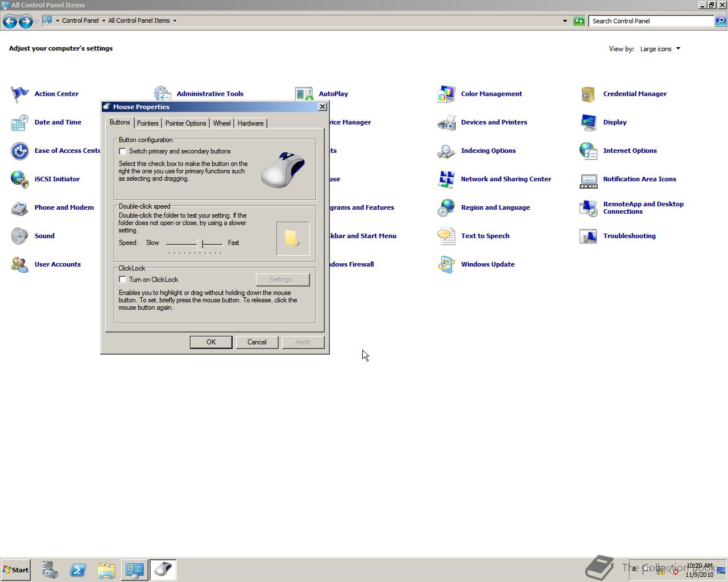This screenshot has width=728, height=582.
Task: Open the Ease of Access Center icon
Action: (x=20, y=151)
